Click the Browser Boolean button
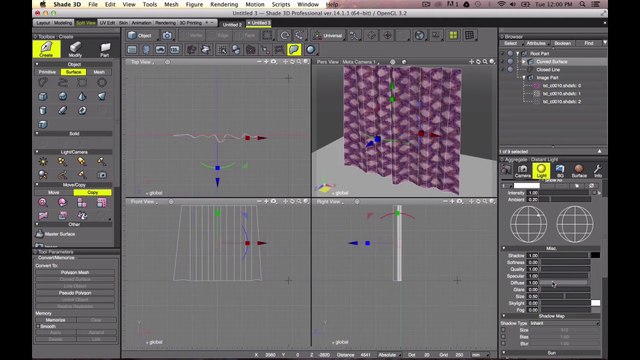 562,43
